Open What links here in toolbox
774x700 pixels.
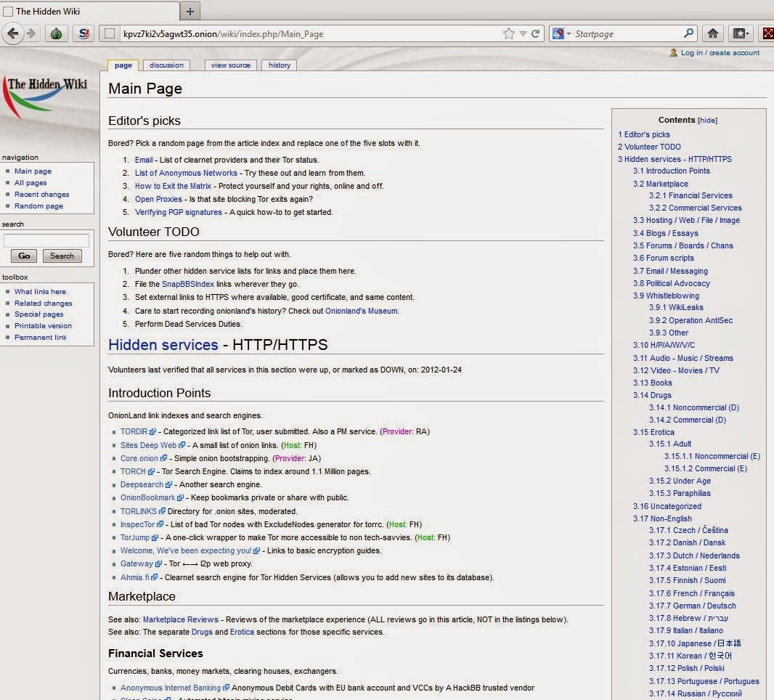point(40,292)
